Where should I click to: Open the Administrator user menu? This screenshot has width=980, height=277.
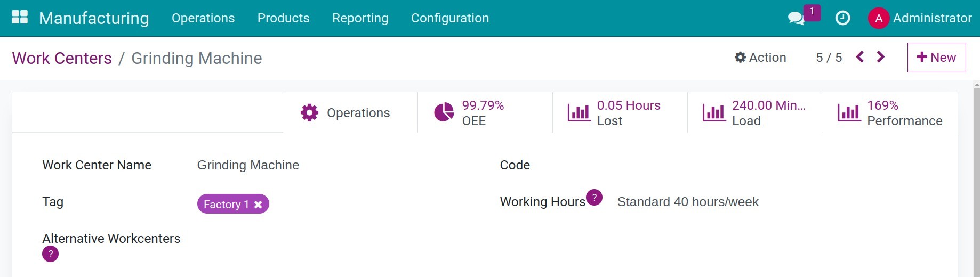920,18
